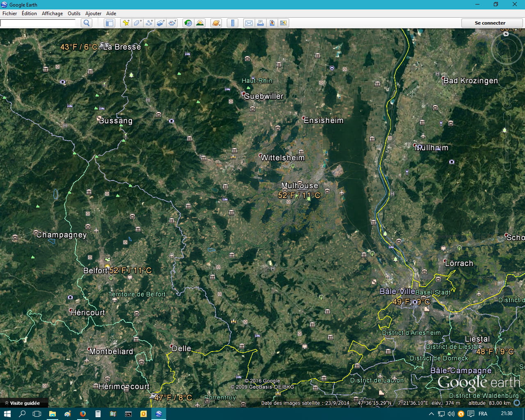Viewport: 525px width, 420px height.
Task: Show the ruler measurement tool
Action: tap(233, 23)
